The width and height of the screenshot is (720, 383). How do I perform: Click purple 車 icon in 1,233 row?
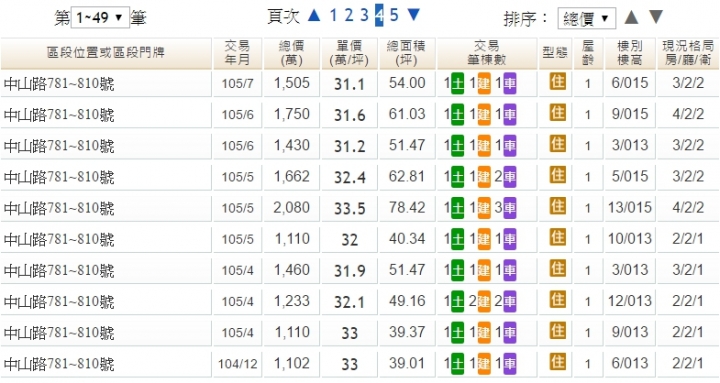point(510,302)
